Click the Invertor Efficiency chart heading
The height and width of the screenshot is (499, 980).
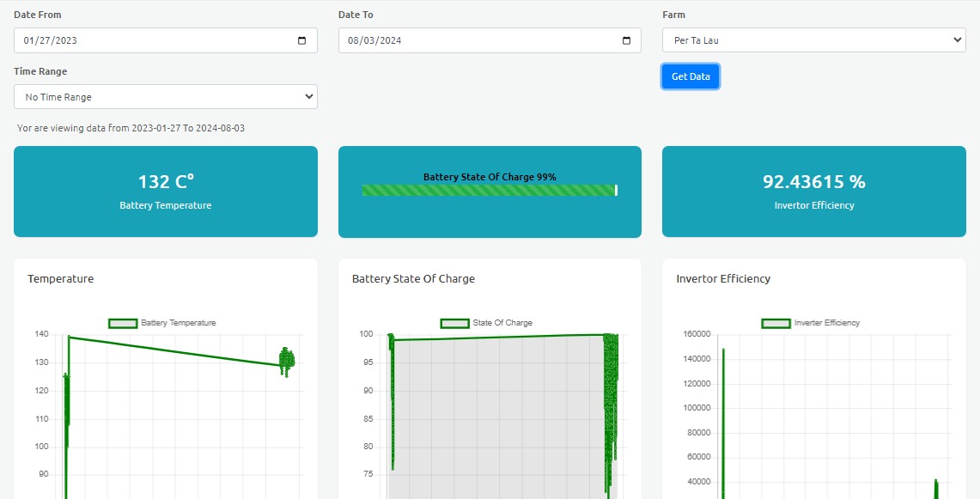(x=723, y=279)
